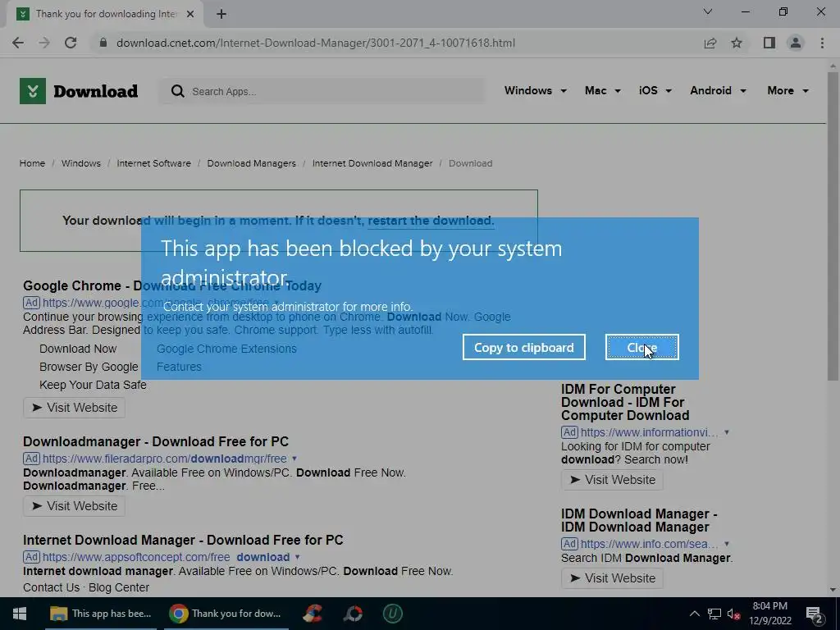The width and height of the screenshot is (840, 630).
Task: Click the forward navigation arrow
Action: [44, 43]
